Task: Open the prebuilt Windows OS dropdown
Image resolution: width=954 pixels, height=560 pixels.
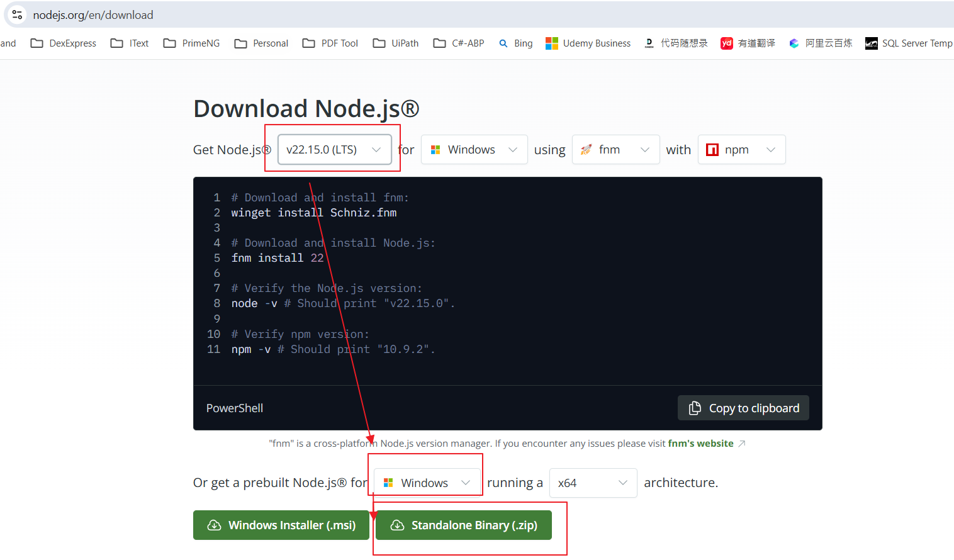Action: (427, 483)
